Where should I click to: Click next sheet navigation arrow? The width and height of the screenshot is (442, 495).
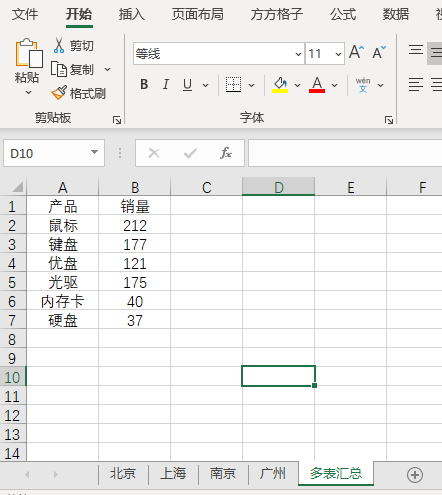[56, 474]
